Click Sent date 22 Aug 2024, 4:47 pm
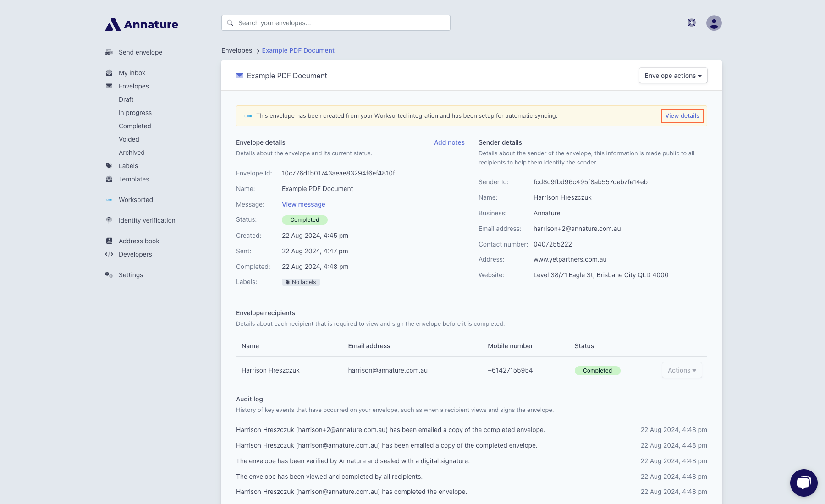Screen dimensions: 825x504 tap(315, 251)
